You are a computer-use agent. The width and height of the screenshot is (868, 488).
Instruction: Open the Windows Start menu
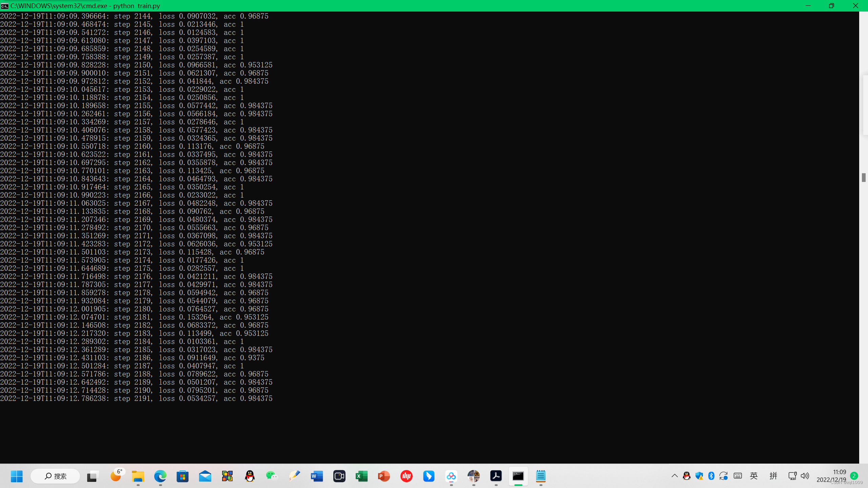17,476
